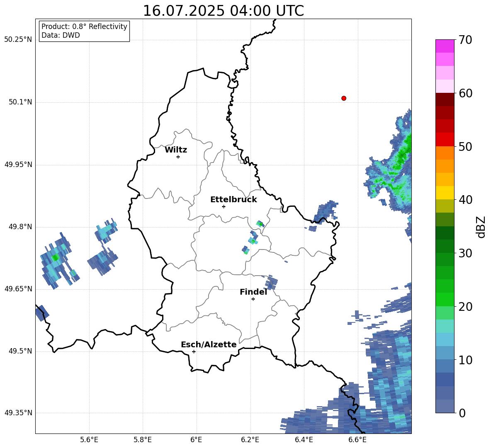491x448 pixels.
Task: Click the 49.5°N latitude label
Action: click(x=21, y=351)
